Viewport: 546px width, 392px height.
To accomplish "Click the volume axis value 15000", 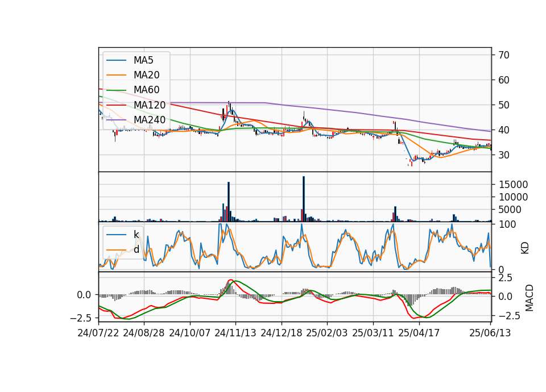I will pyautogui.click(x=513, y=185).
